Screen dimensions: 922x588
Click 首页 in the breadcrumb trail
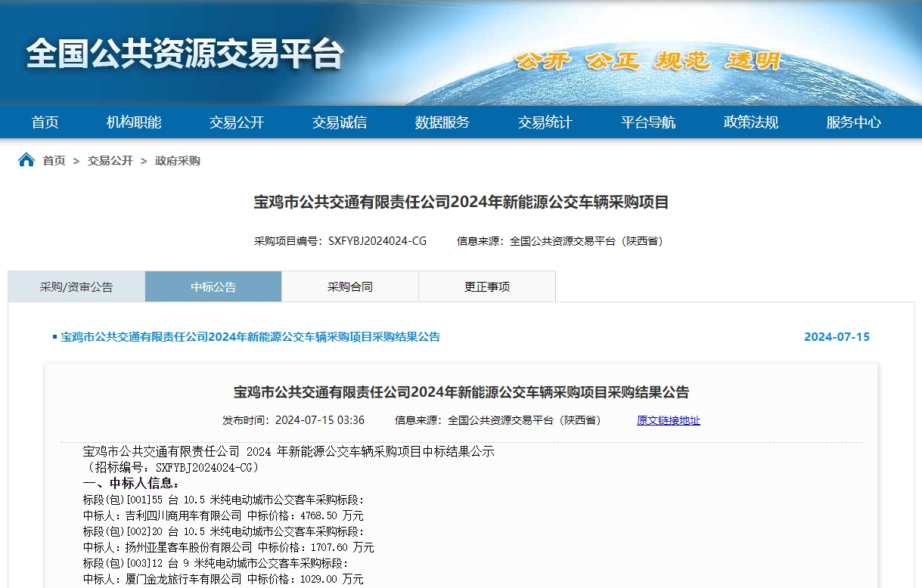[x=51, y=160]
